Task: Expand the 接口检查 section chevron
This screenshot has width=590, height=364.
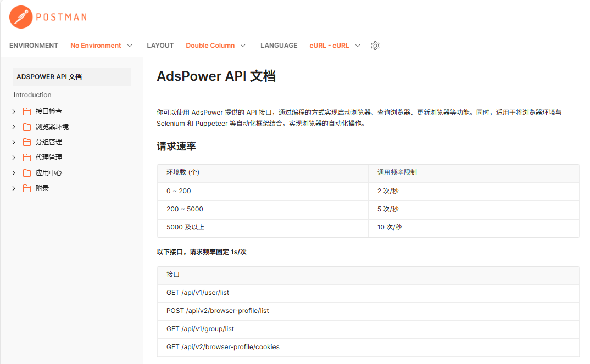Action: 13,111
